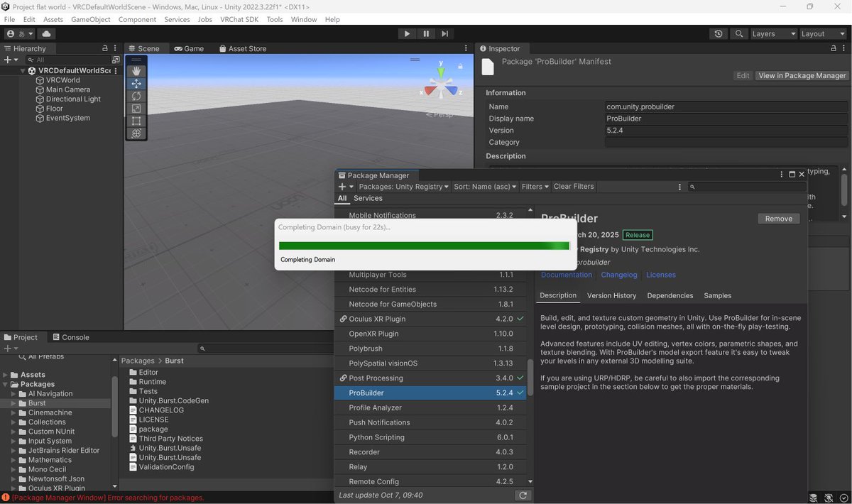Open the Undo History icon
Image resolution: width=852 pixels, height=504 pixels.
click(x=719, y=33)
